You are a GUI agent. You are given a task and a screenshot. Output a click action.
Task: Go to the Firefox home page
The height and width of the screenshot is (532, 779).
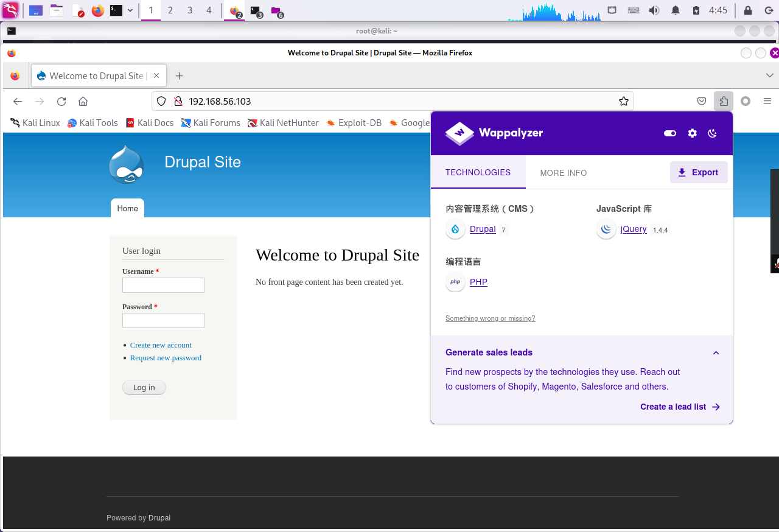point(83,102)
